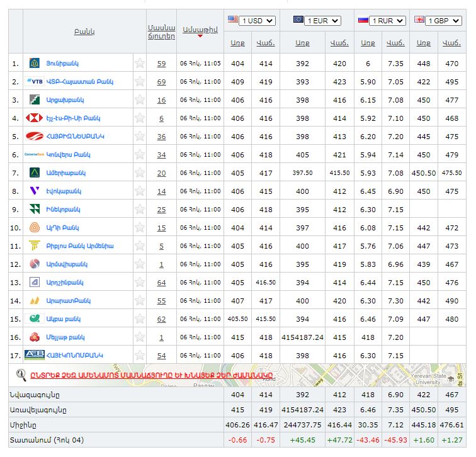Click the AEB bank logo in row 17
Screen dimensions: 476x457
pos(34,356)
